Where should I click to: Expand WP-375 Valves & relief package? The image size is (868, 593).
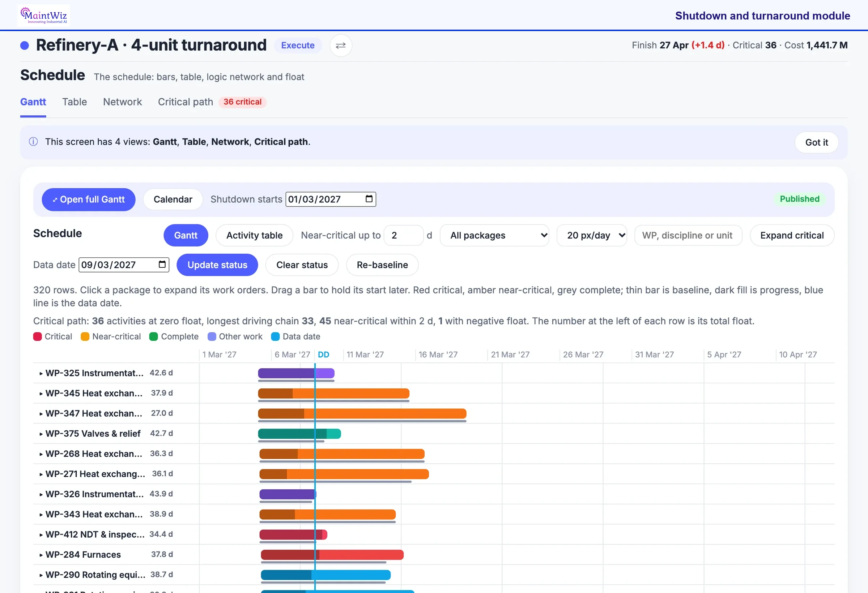pos(41,434)
